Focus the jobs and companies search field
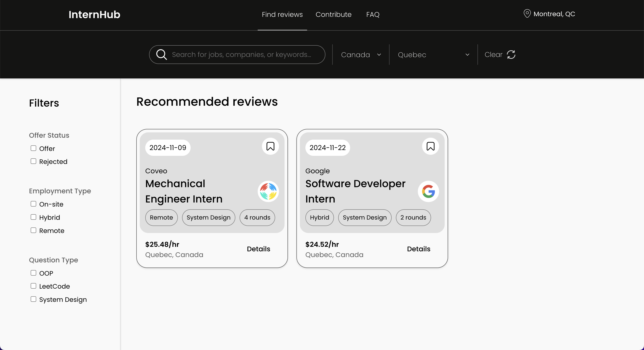The width and height of the screenshot is (644, 350). [241, 55]
